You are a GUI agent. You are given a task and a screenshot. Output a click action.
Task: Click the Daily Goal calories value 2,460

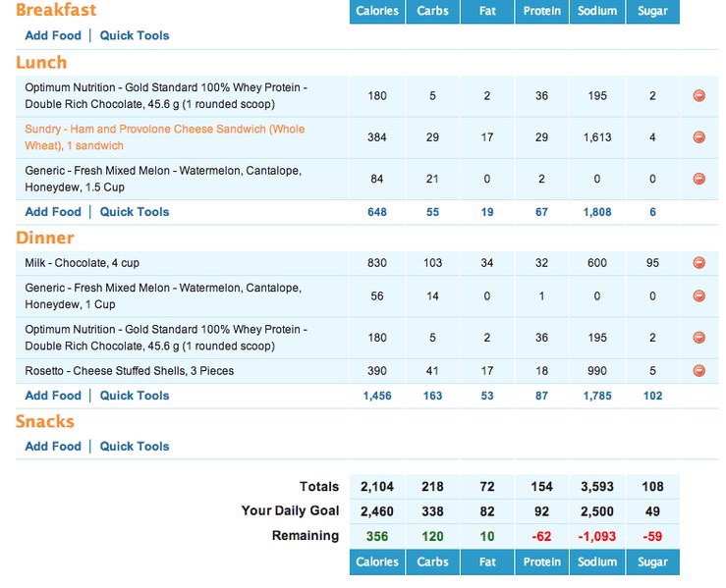(377, 511)
